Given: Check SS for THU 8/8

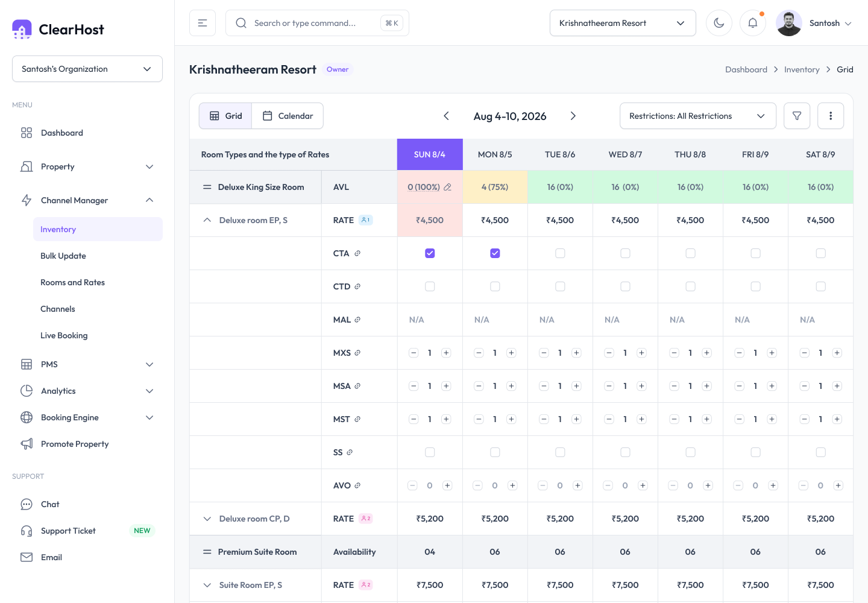Looking at the screenshot, I should point(690,452).
